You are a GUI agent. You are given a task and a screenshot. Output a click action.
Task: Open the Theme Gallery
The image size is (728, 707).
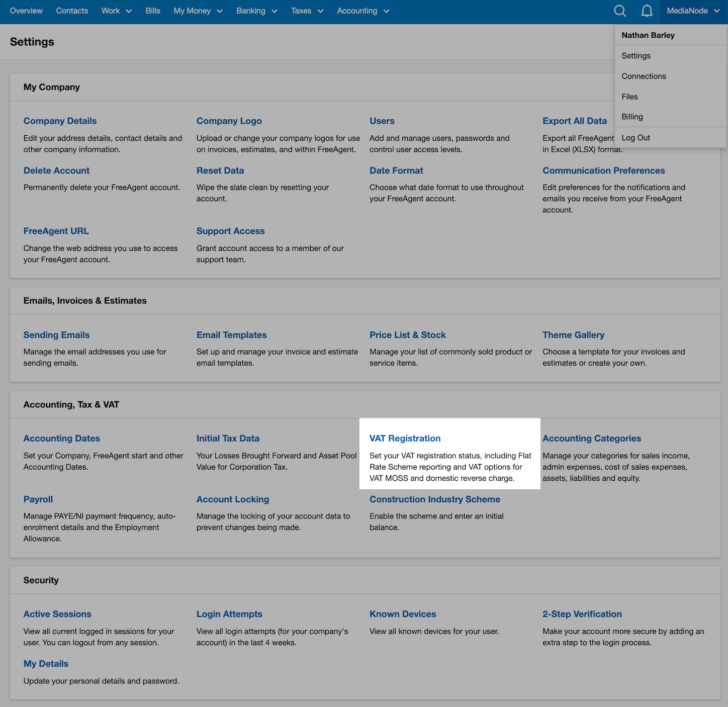pyautogui.click(x=573, y=334)
